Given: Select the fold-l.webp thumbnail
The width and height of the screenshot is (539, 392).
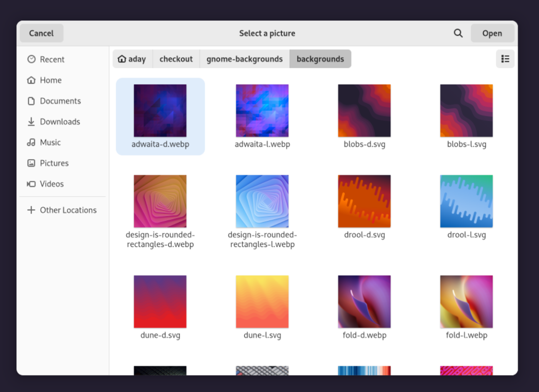Looking at the screenshot, I should pyautogui.click(x=466, y=302).
